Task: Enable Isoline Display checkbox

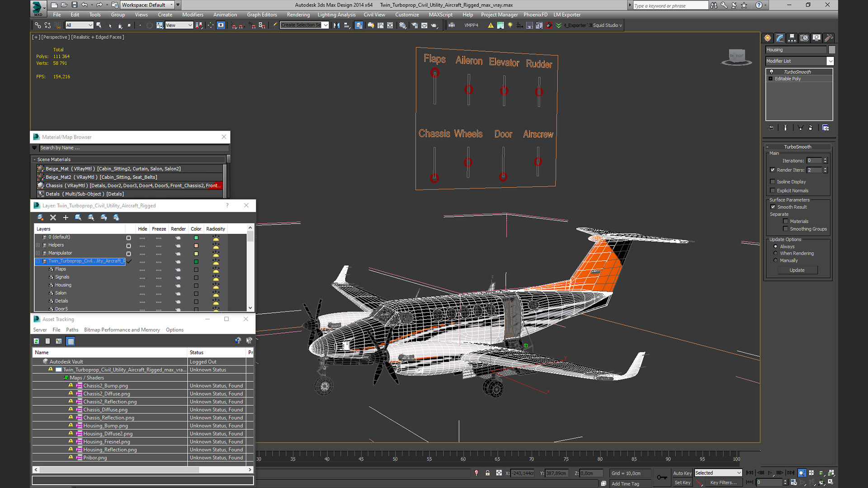Action: (x=773, y=182)
